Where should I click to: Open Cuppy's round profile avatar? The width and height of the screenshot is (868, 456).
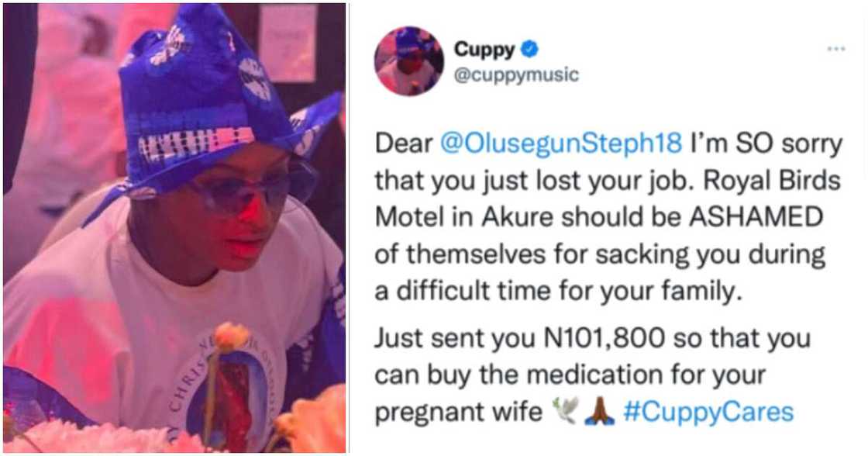pos(408,60)
